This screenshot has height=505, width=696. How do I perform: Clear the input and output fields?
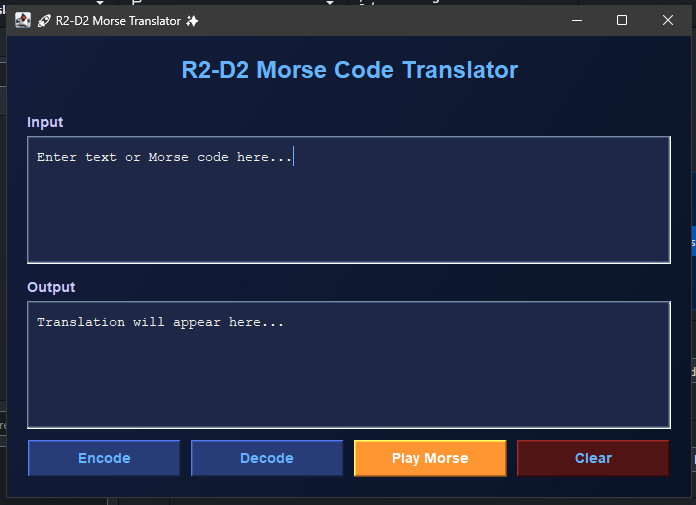[x=593, y=458]
